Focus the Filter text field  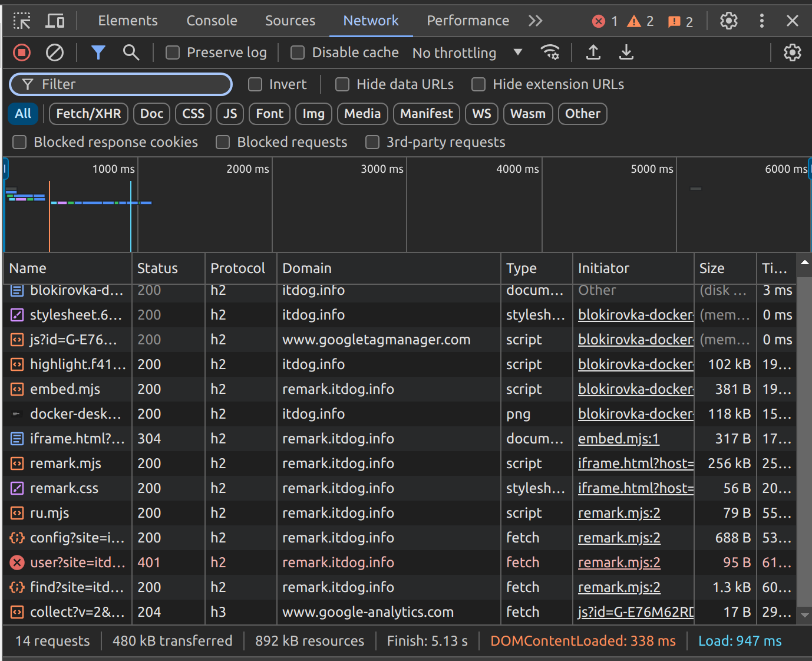(x=121, y=84)
